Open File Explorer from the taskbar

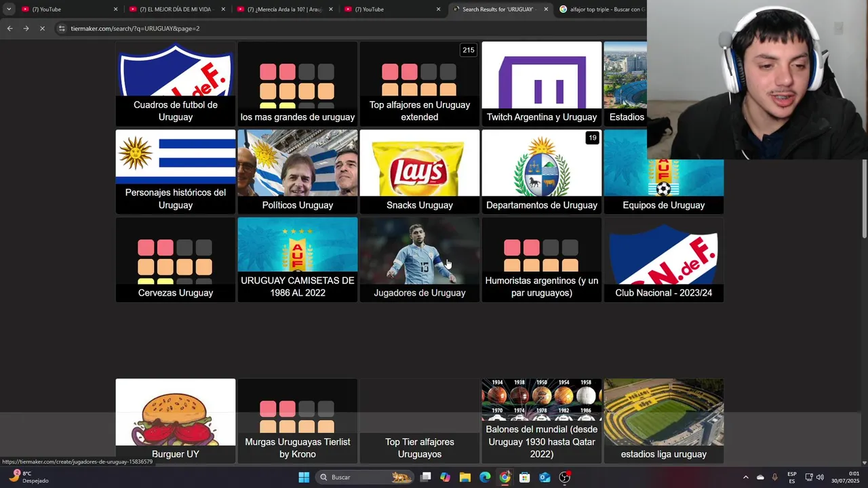point(465,477)
